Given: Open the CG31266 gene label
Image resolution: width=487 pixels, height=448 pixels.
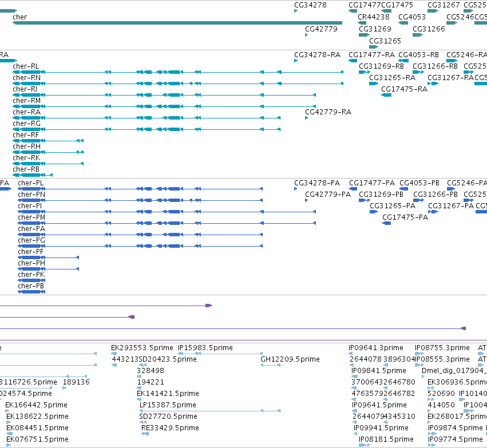Looking at the screenshot, I should (429, 29).
